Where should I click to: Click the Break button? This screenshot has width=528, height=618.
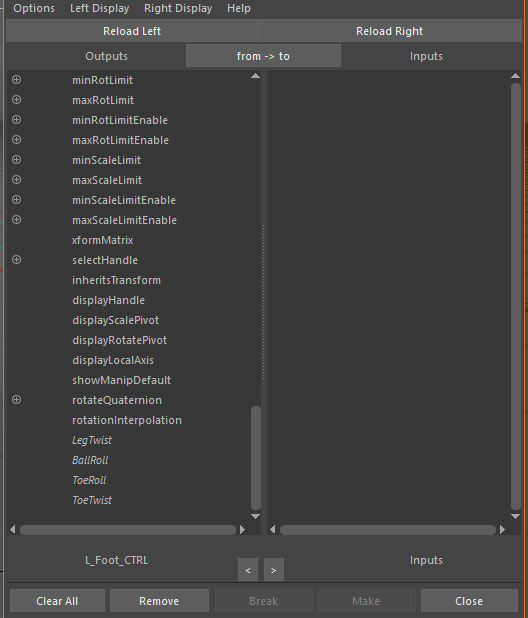pyautogui.click(x=264, y=601)
